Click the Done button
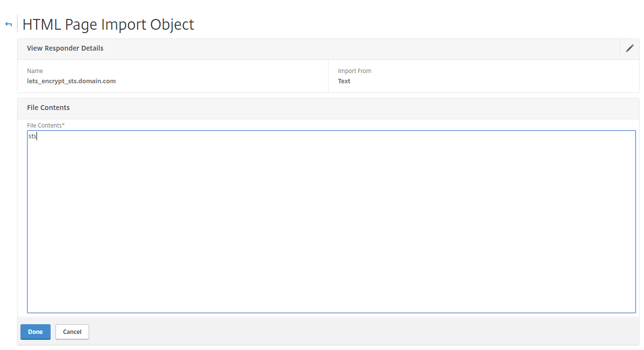644x350 pixels. pos(36,332)
